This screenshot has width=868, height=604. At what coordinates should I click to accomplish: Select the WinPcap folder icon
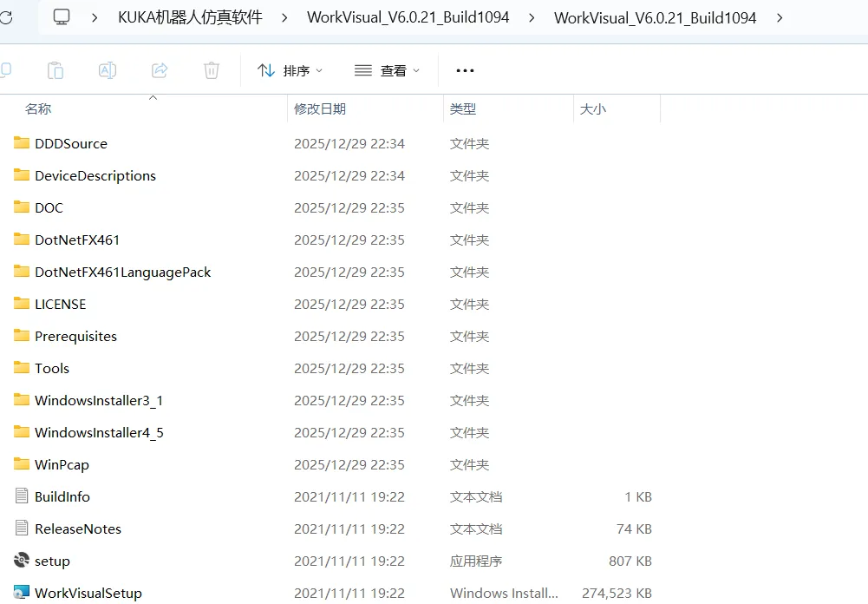click(22, 464)
